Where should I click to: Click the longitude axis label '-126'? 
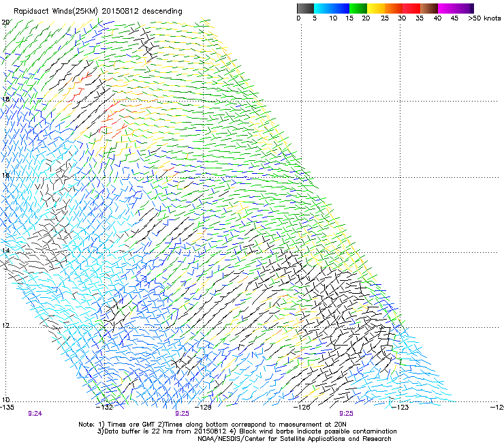coord(302,408)
